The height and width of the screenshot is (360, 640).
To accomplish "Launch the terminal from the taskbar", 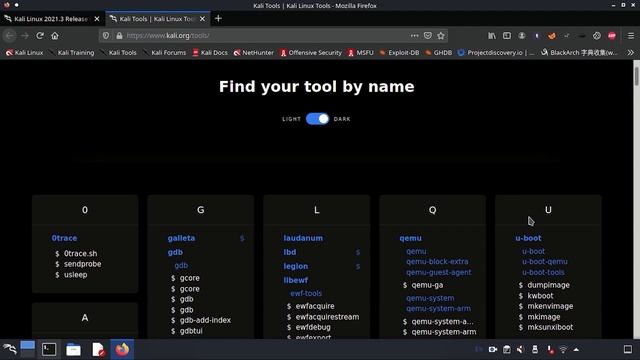I will point(49,349).
